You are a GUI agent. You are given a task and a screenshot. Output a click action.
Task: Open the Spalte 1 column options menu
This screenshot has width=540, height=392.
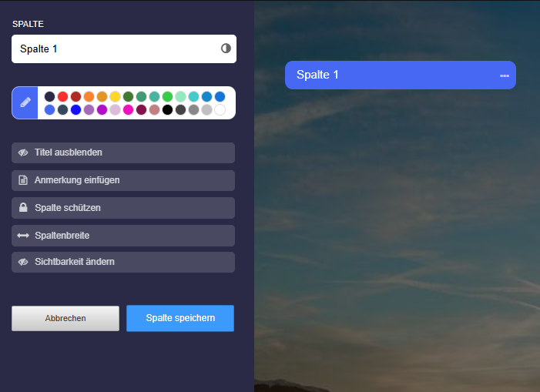point(504,75)
